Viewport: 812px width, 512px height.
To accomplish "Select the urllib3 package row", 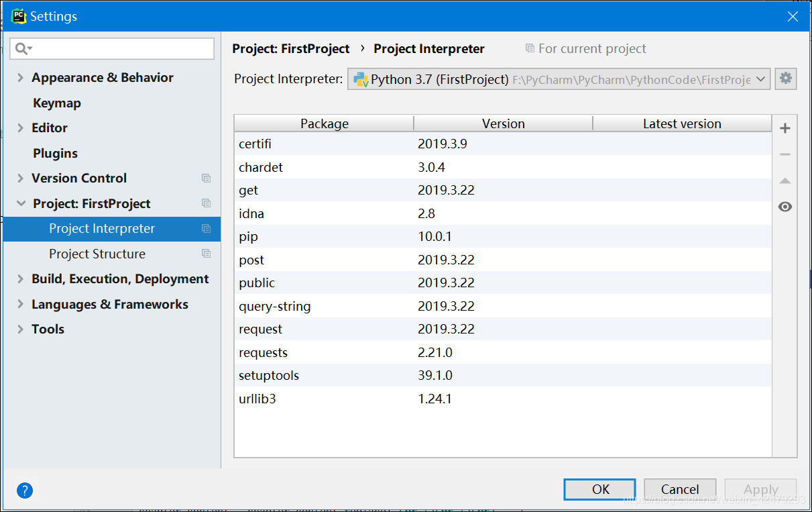I will coord(503,399).
